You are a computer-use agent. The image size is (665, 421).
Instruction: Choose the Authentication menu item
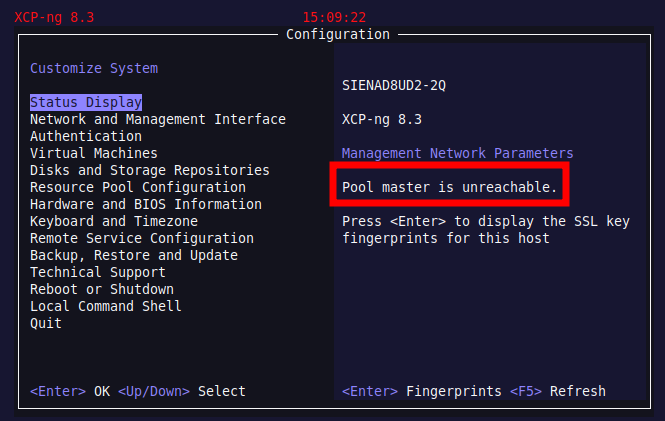[x=86, y=136]
